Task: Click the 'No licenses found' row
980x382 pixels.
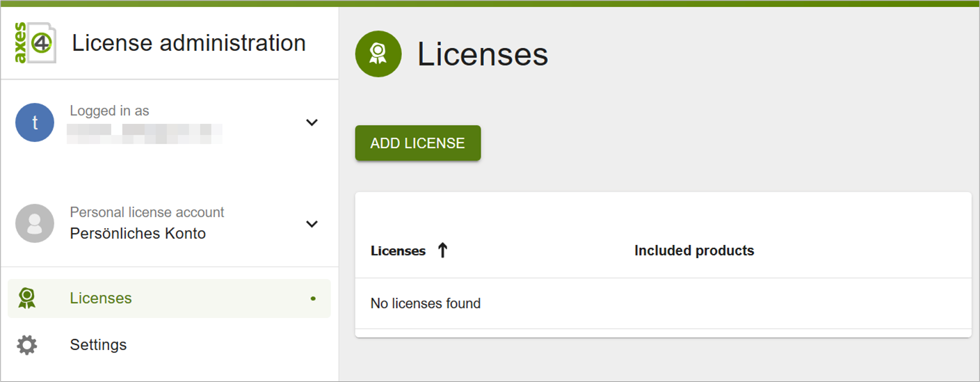Action: pos(663,303)
